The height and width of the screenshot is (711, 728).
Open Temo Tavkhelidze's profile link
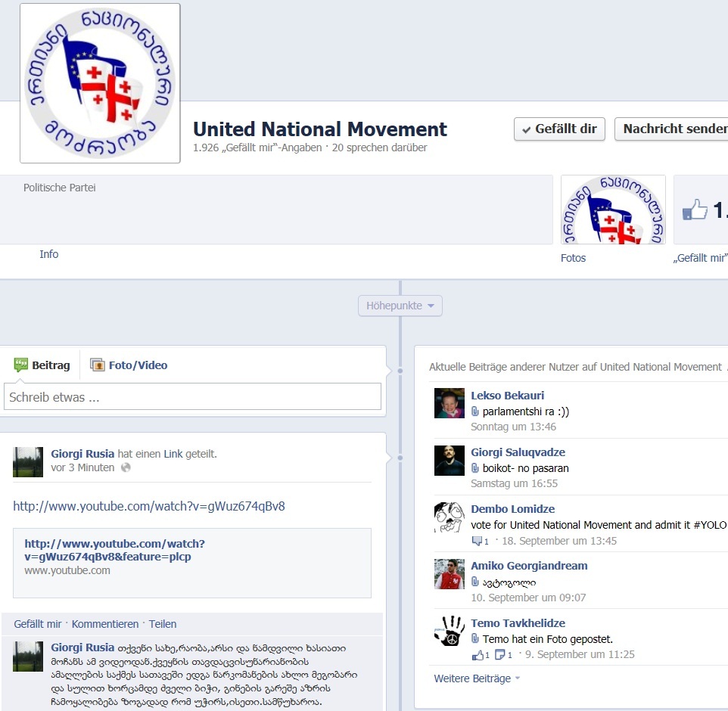[x=518, y=623]
